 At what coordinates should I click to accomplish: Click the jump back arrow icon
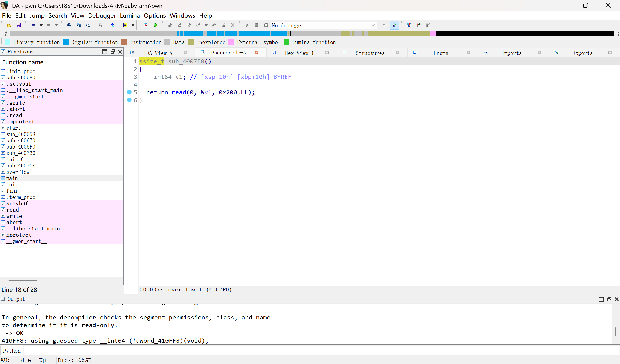click(33, 25)
